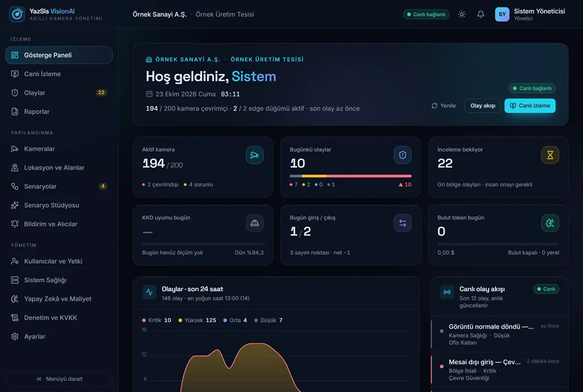Click the Canlı olay akışı broadcast icon
The image size is (583, 392).
(447, 292)
